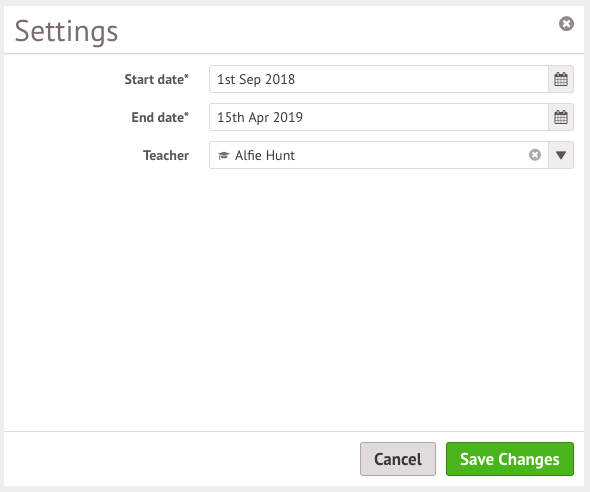The width and height of the screenshot is (590, 492).
Task: Open the End date calendar picker
Action: point(561,117)
